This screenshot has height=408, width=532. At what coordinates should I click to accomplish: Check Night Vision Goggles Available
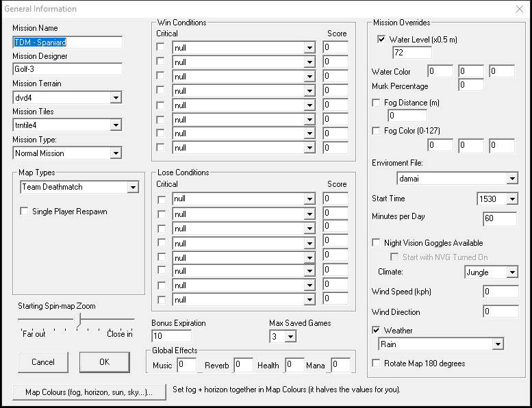376,243
